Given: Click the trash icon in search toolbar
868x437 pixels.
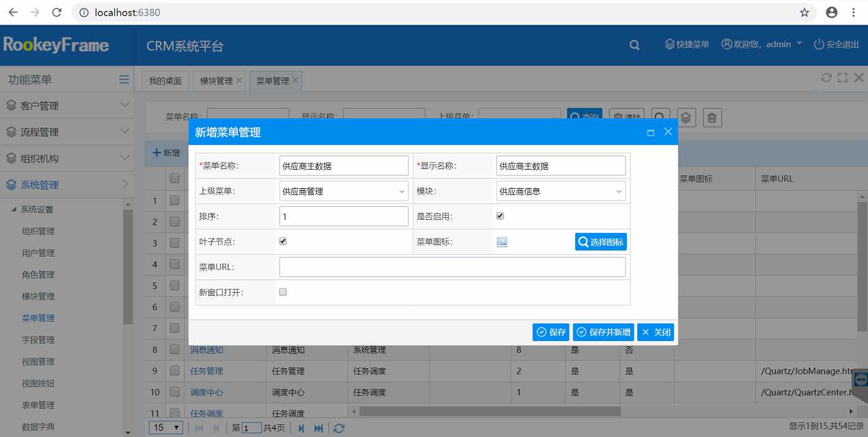Looking at the screenshot, I should click(712, 117).
